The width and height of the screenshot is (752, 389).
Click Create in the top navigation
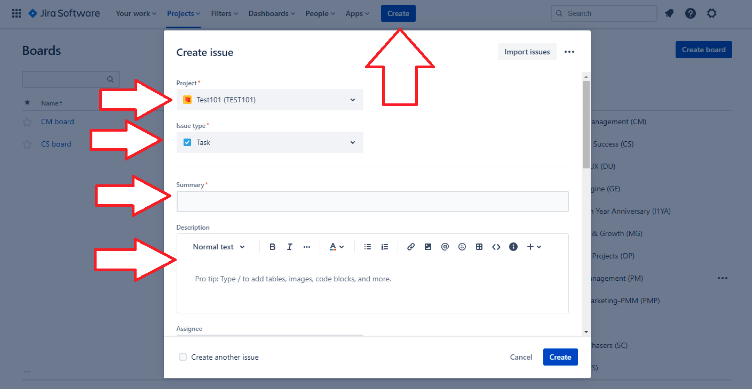398,13
